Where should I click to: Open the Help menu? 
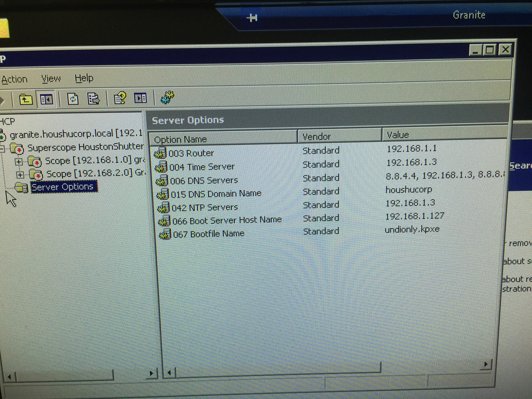(84, 78)
